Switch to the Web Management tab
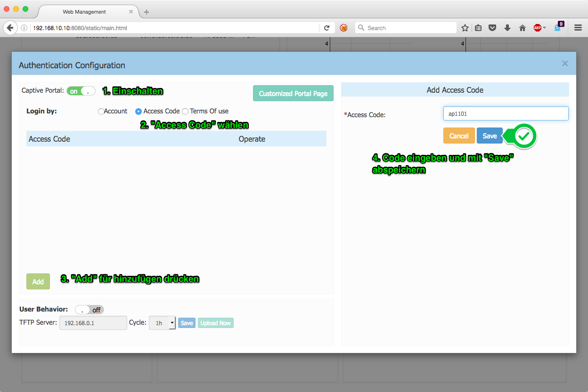The height and width of the screenshot is (392, 588). (84, 12)
